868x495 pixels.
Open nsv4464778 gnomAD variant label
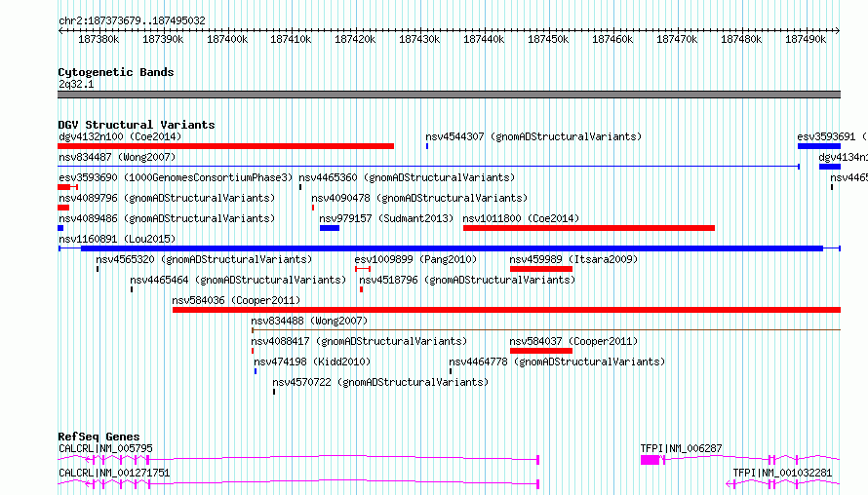(557, 362)
